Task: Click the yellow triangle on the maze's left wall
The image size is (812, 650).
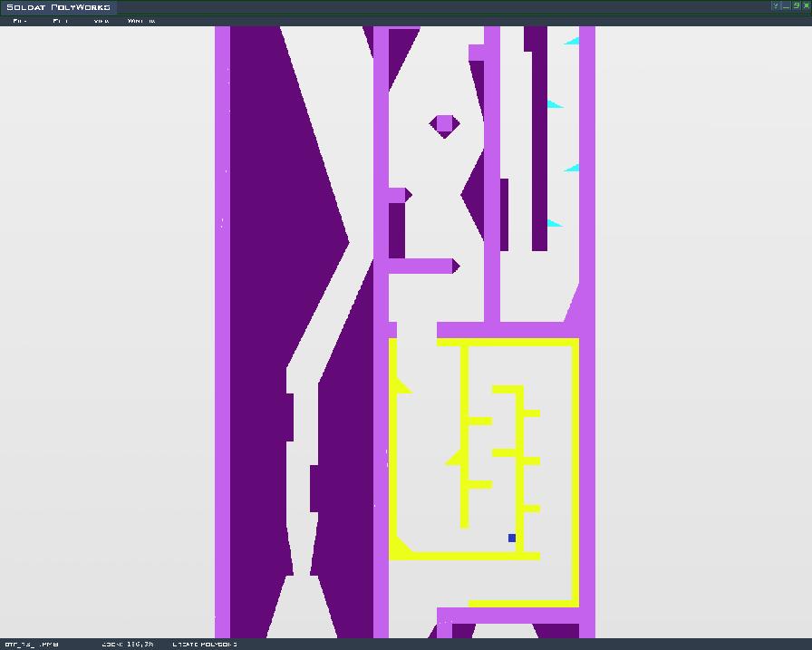Action: 401,388
